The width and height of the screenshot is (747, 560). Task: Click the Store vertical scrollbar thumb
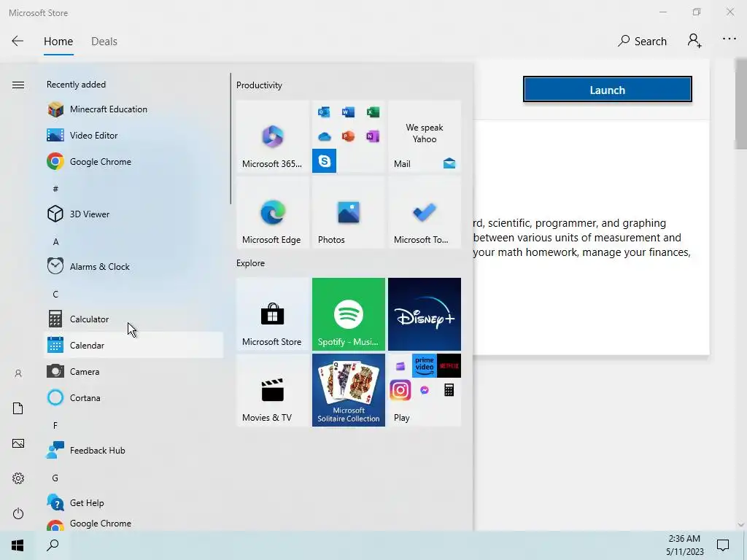tap(741, 104)
